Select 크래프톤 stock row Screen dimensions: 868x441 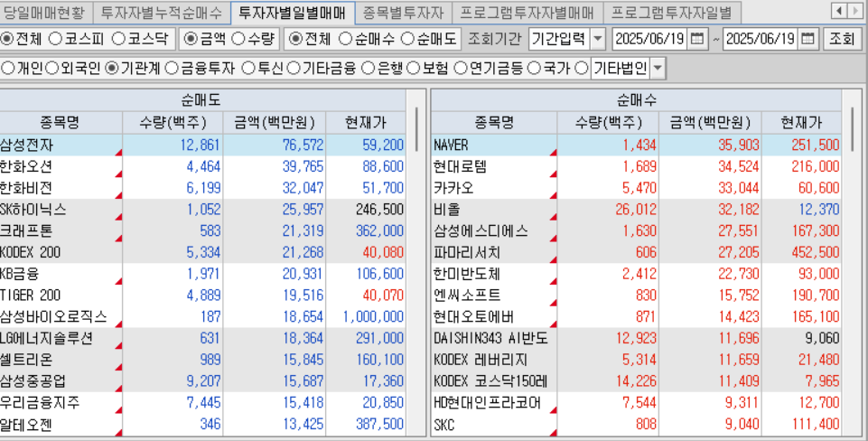click(202, 231)
